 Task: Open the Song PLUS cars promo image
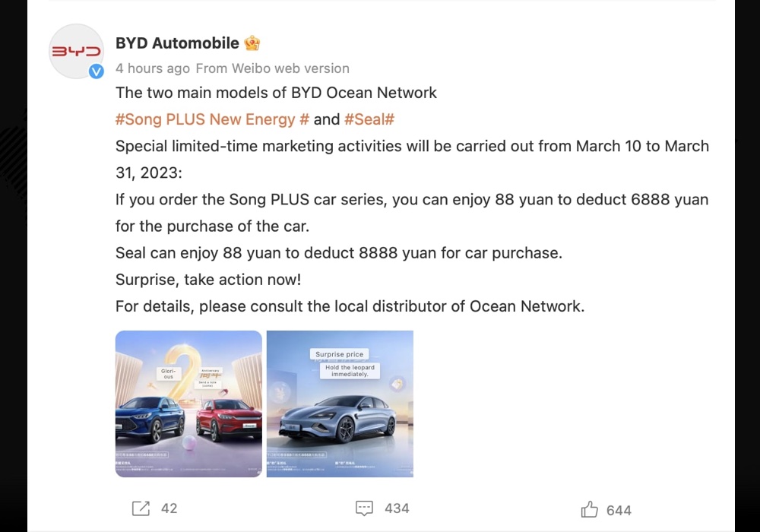[188, 404]
